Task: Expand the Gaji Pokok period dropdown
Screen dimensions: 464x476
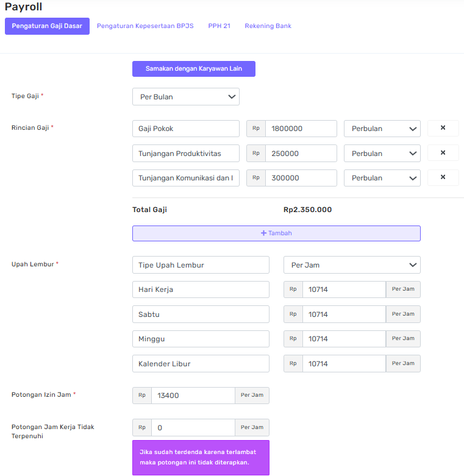Action: 382,129
